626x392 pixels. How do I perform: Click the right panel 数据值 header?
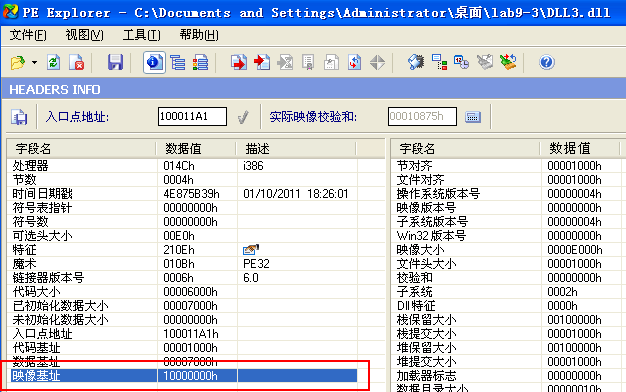580,149
